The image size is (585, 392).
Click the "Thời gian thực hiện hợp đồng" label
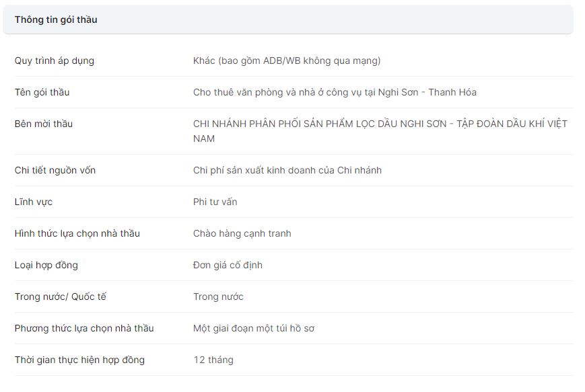[79, 360]
